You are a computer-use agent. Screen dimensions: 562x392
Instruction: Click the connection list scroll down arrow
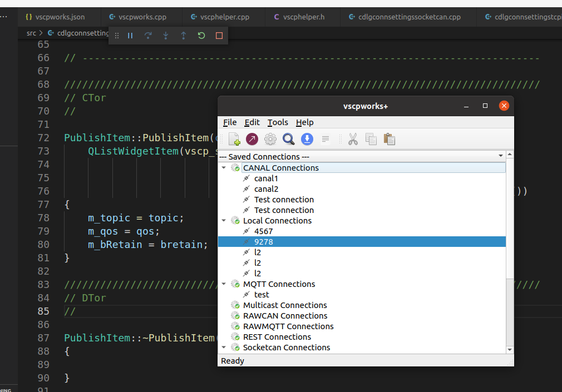click(x=510, y=349)
